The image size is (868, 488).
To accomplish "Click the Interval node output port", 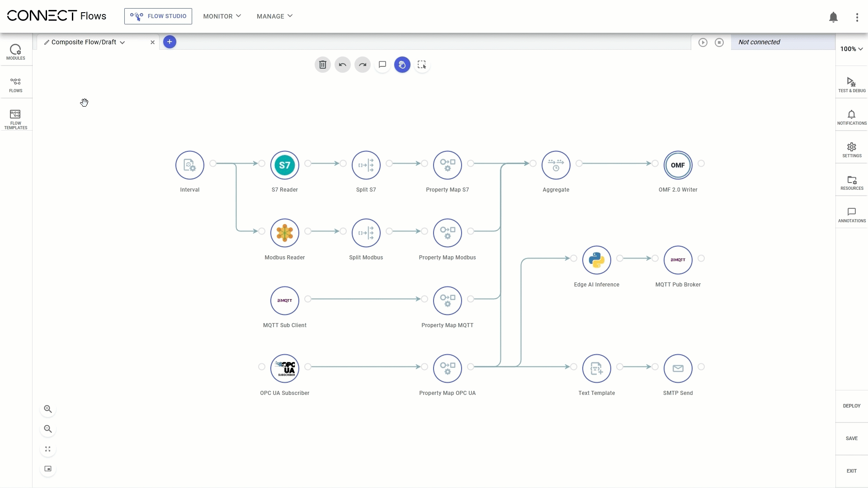I will click(213, 164).
